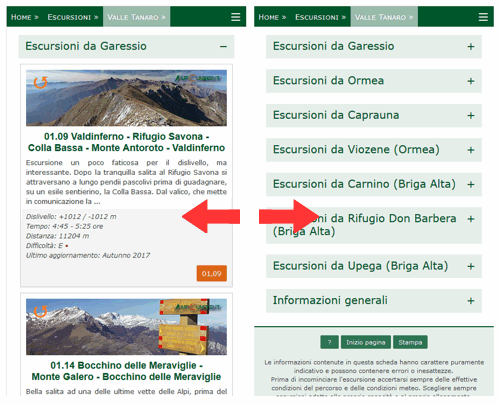
Task: Click the orange 01.09 badge
Action: point(212,273)
